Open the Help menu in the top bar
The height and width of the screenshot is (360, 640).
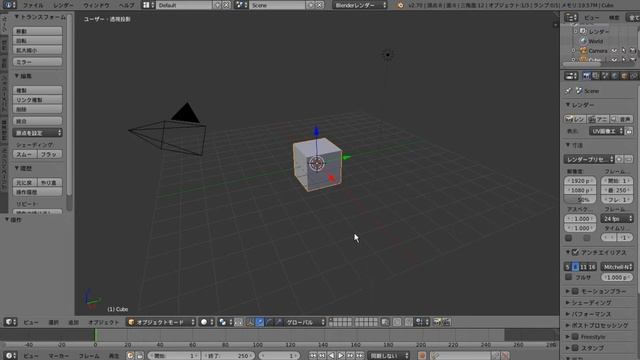(x=127, y=5)
